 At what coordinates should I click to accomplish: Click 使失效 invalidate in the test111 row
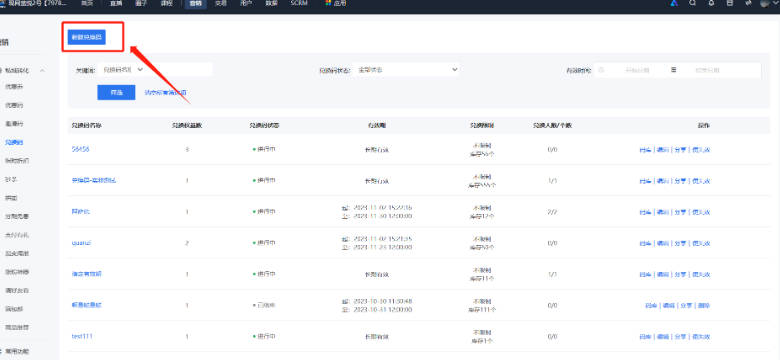[x=700, y=337]
